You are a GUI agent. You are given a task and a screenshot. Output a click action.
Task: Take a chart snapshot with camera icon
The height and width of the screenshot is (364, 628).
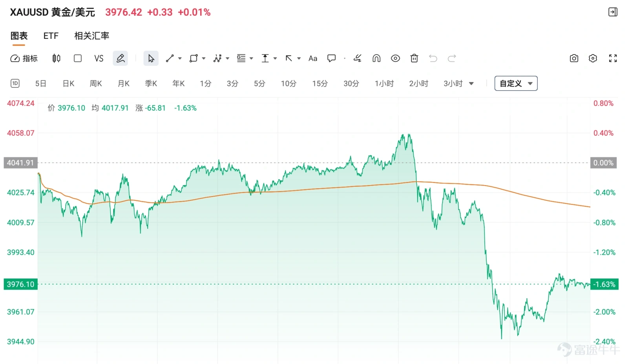click(574, 58)
